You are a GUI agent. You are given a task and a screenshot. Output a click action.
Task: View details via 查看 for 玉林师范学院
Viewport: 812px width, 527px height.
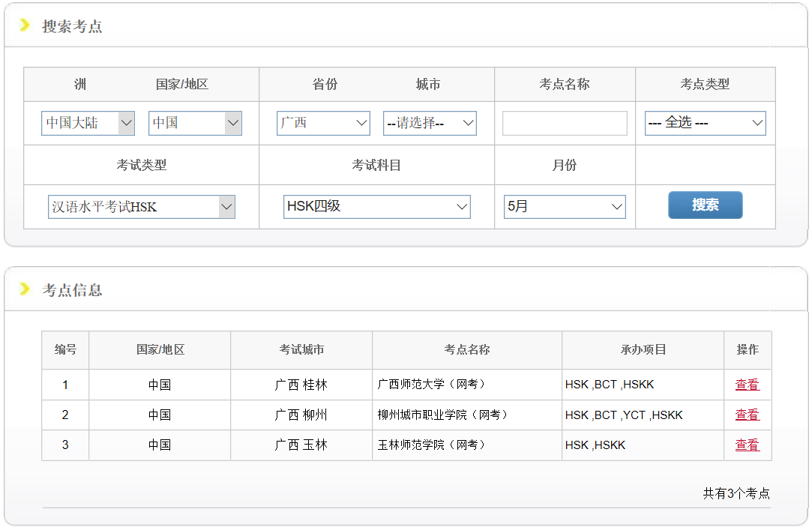[x=747, y=445]
